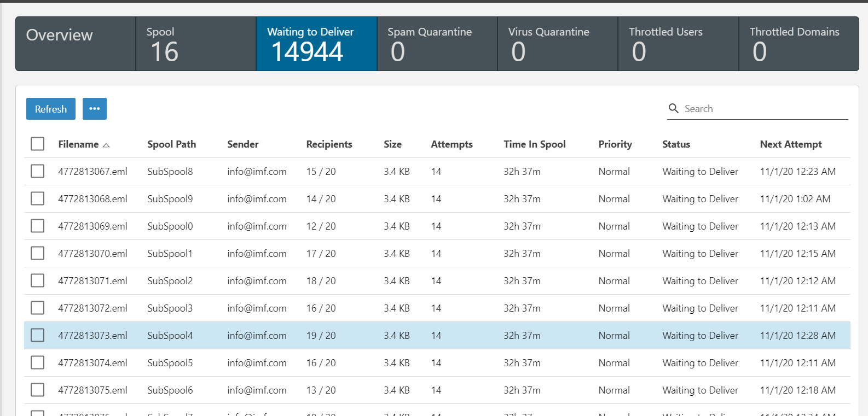868x416 pixels.
Task: Click the 4772813075.eml filename cell
Action: (x=92, y=390)
